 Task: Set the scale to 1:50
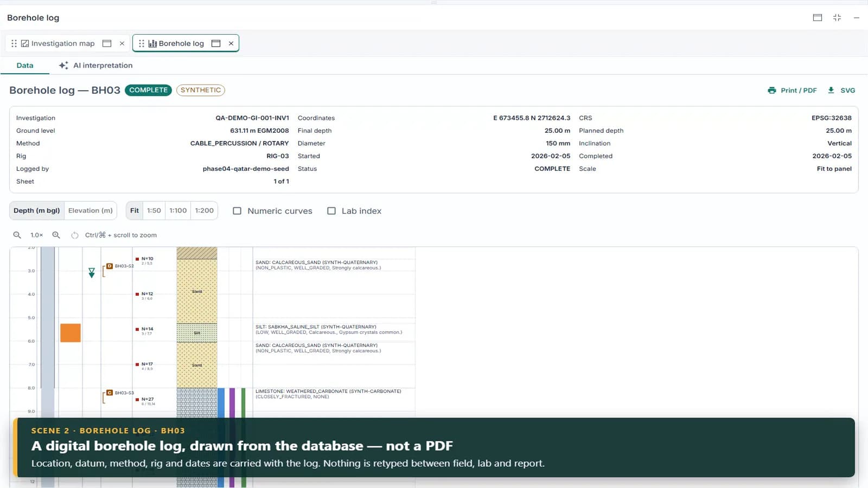(x=154, y=210)
